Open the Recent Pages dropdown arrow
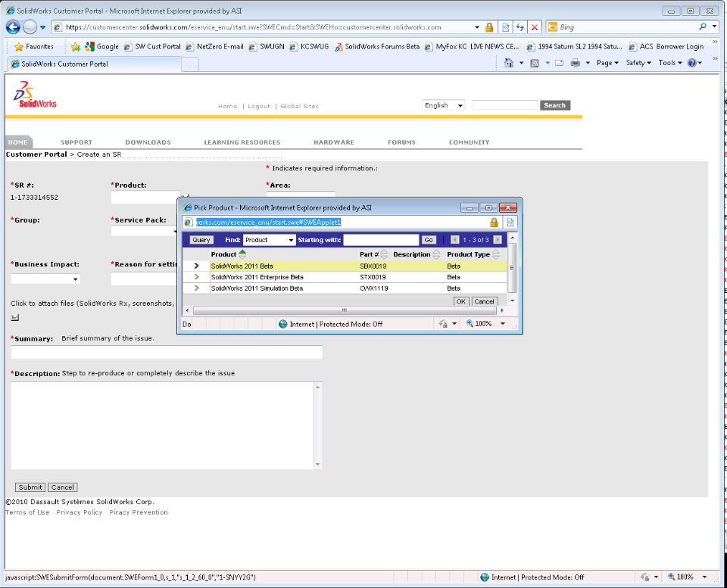Screen dimensions: 727x588 pyautogui.click(x=42, y=27)
